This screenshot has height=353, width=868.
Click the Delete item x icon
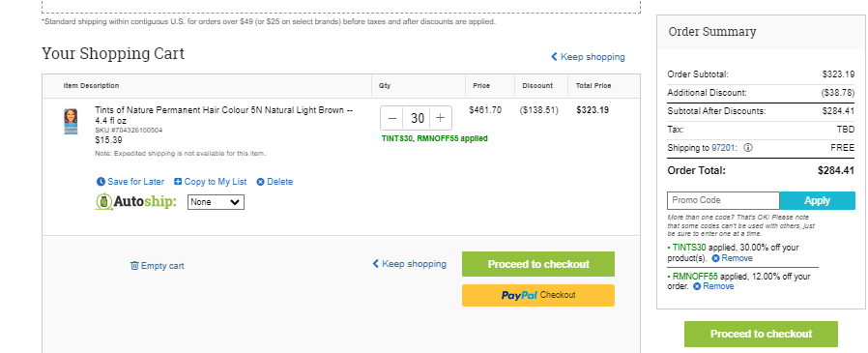[x=261, y=182]
